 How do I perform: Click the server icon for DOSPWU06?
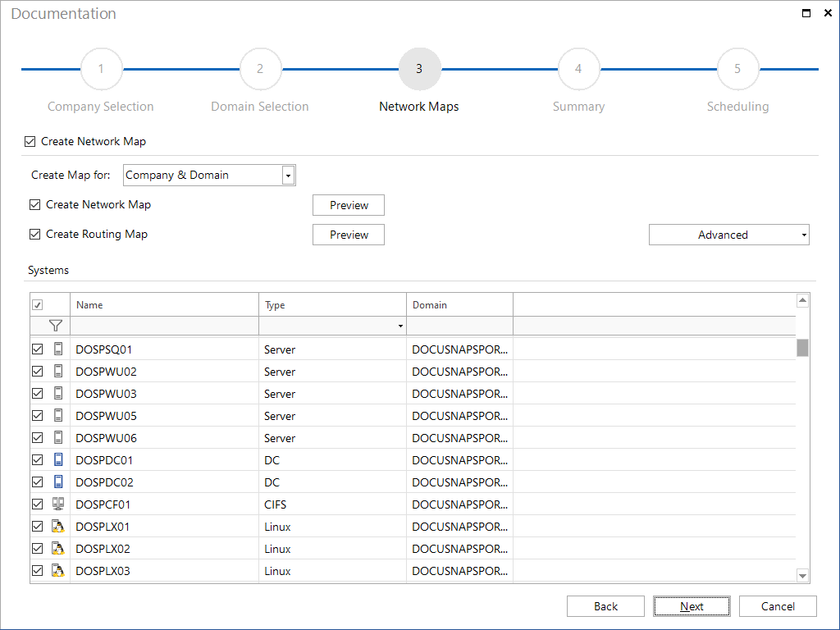[x=58, y=438]
